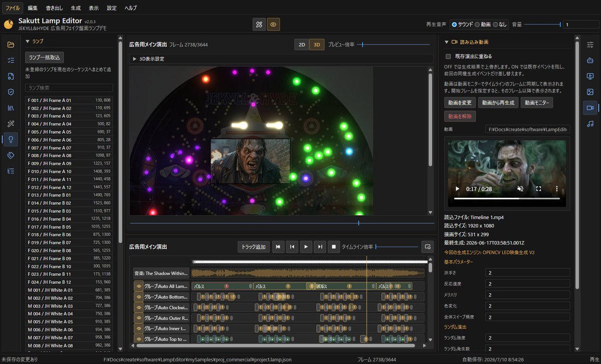This screenshot has width=601, height=364.
Task: Unmute the imported video player
Action: (520, 189)
